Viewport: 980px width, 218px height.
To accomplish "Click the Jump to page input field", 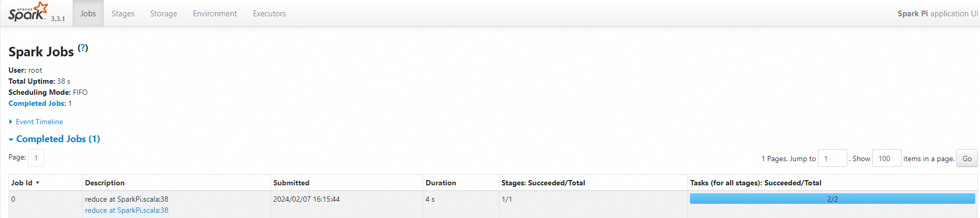I will (832, 158).
